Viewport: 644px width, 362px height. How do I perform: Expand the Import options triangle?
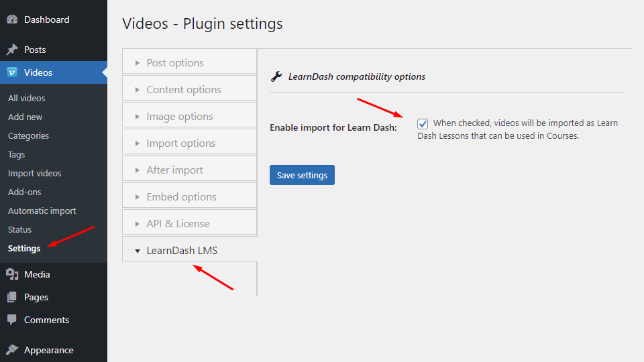[x=138, y=143]
